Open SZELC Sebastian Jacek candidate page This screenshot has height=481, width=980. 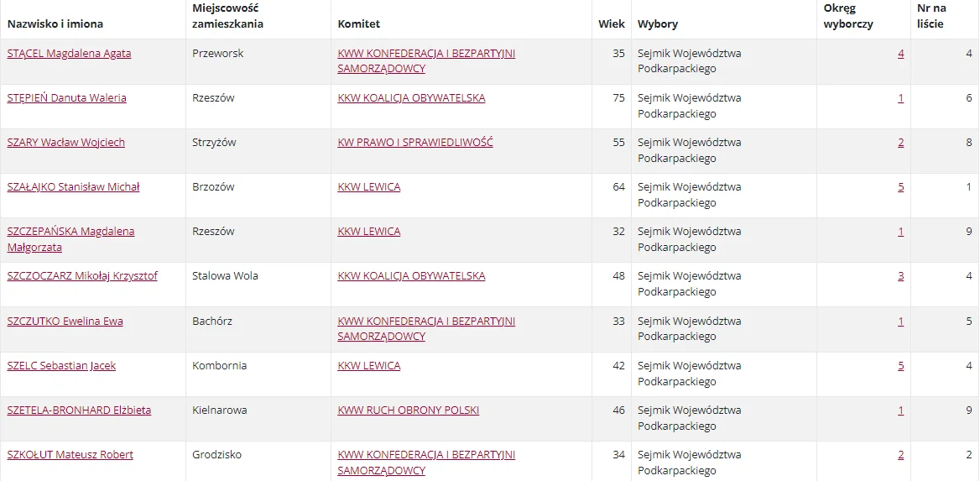click(61, 366)
